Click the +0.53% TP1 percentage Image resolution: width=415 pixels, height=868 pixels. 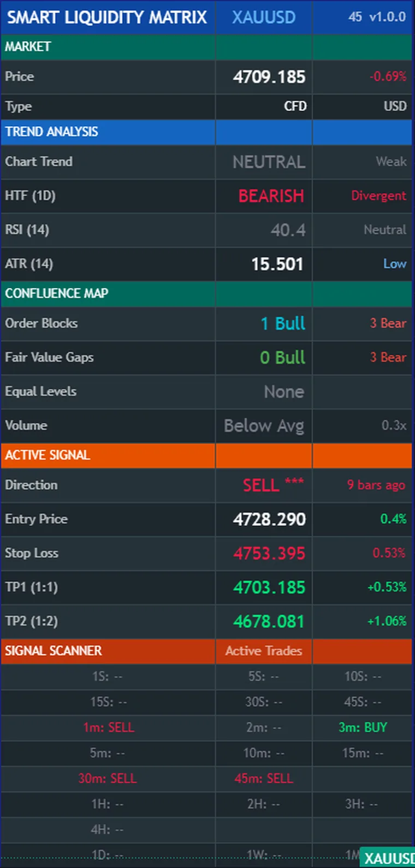click(x=387, y=587)
